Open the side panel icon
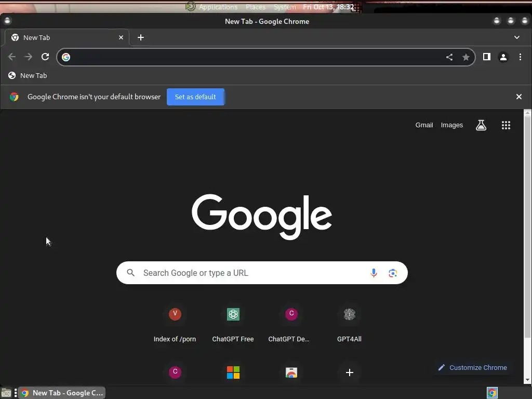The image size is (532, 399). 486,57
